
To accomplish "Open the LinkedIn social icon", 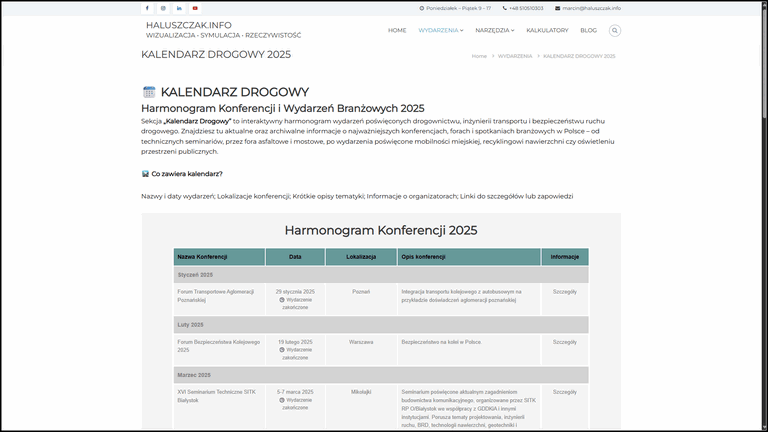I will (x=179, y=8).
